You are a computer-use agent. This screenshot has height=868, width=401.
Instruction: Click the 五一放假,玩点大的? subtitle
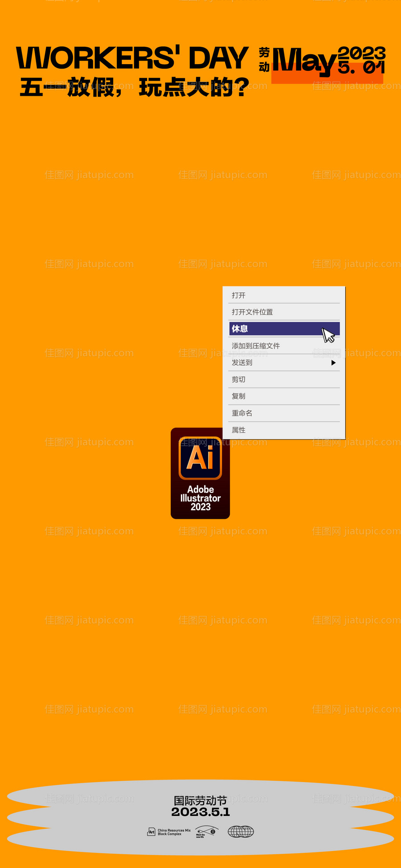pyautogui.click(x=134, y=88)
